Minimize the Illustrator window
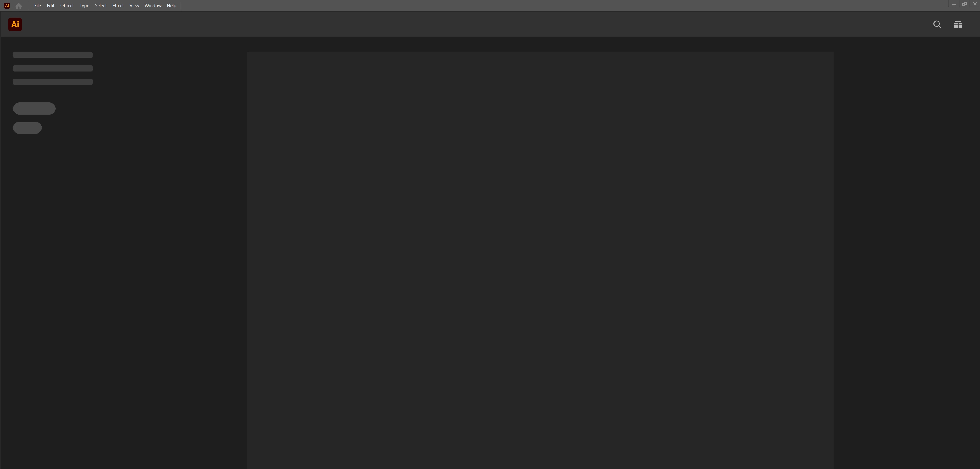 953,4
